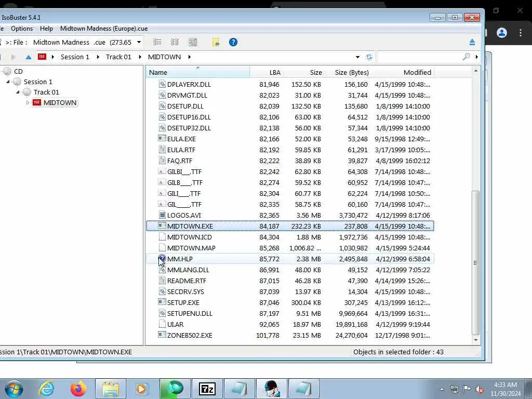Viewport: 532px width, 399px height.
Task: Expand breadcrumb arrow after Track 01
Action: [x=140, y=57]
